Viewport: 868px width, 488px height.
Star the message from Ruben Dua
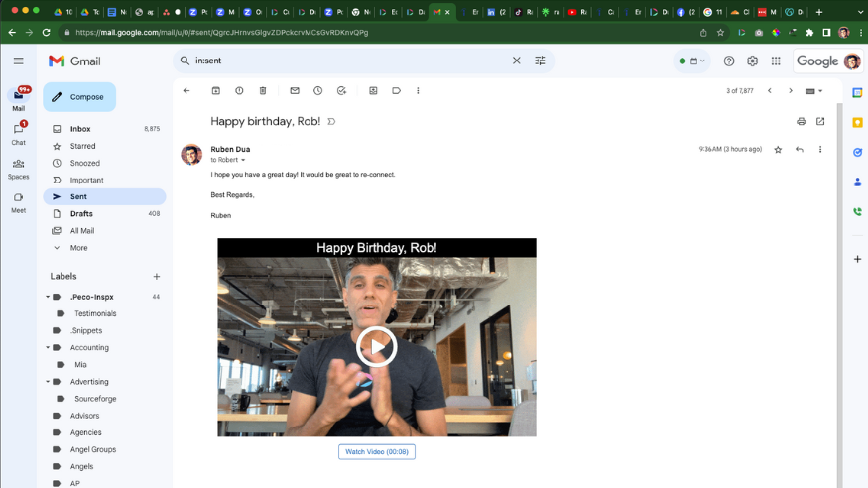pyautogui.click(x=778, y=150)
